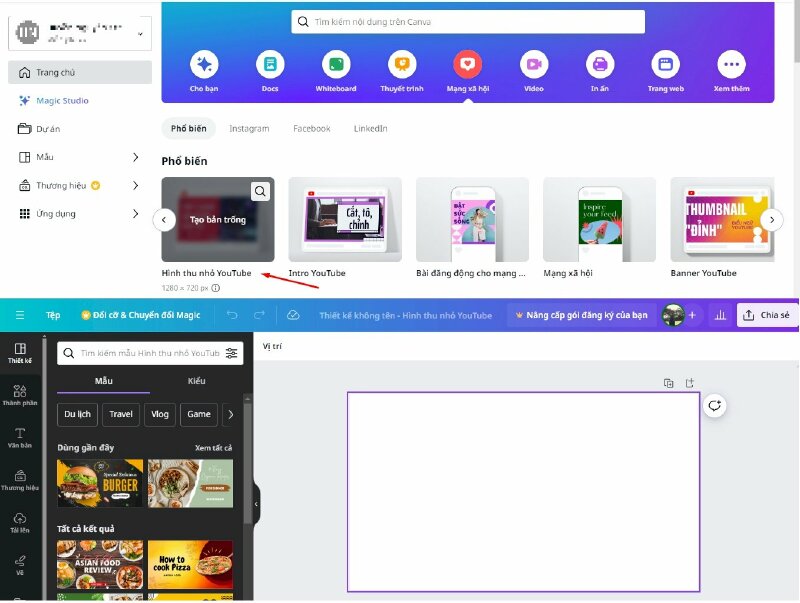The width and height of the screenshot is (800, 603).
Task: Open the search filters icon in template search
Action: [229, 352]
